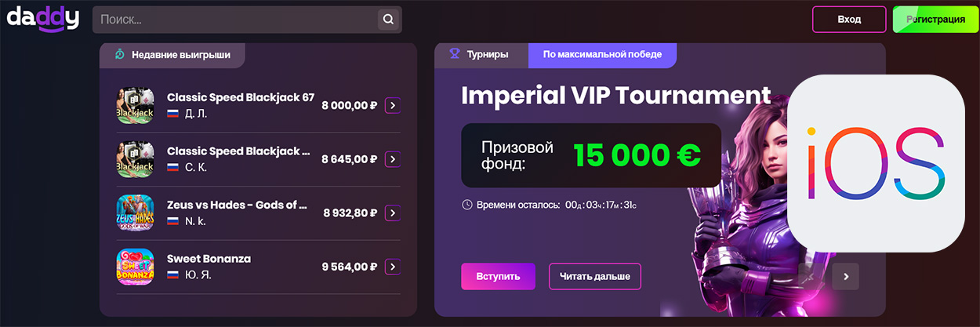Click into the Поиск search field
980x327 pixels.
[235, 20]
